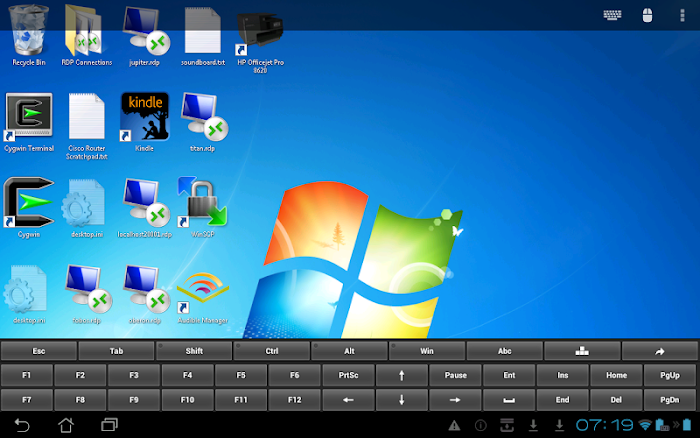Open Android recent apps button
Image resolution: width=700 pixels, height=438 pixels.
109,425
